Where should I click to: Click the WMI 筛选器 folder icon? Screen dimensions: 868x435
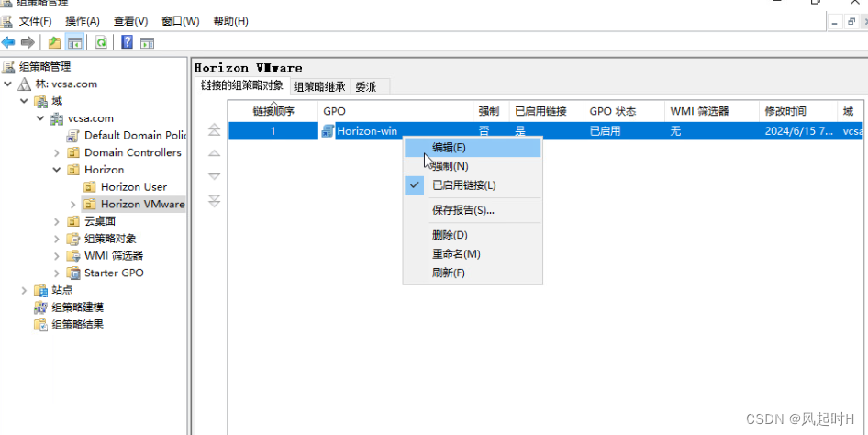click(73, 256)
